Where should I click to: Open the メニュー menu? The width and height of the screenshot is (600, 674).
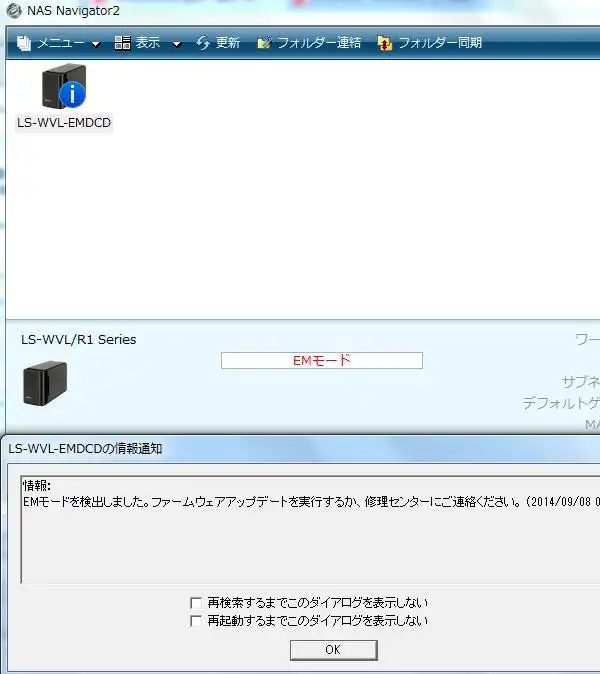[x=61, y=43]
